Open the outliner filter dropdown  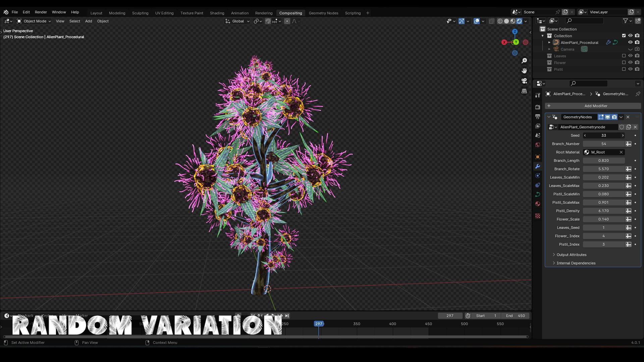point(627,21)
